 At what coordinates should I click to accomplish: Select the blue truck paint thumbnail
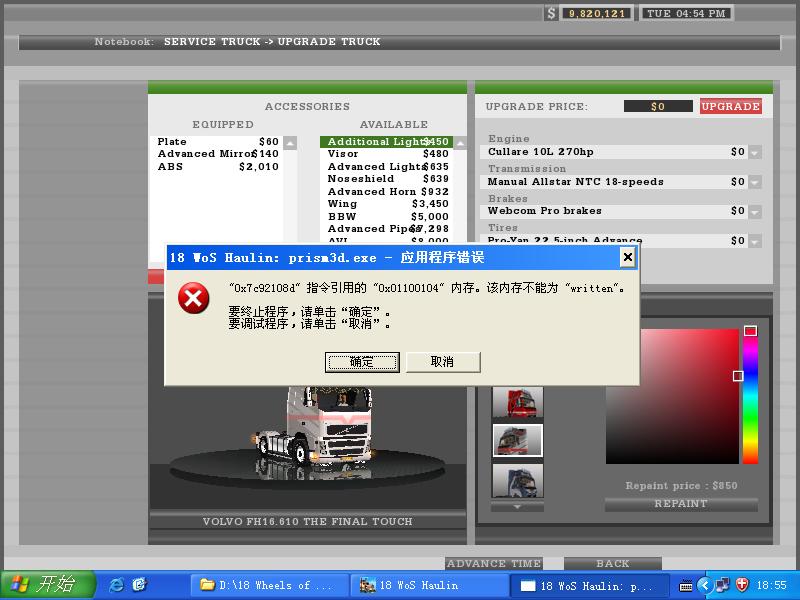pyautogui.click(x=517, y=480)
